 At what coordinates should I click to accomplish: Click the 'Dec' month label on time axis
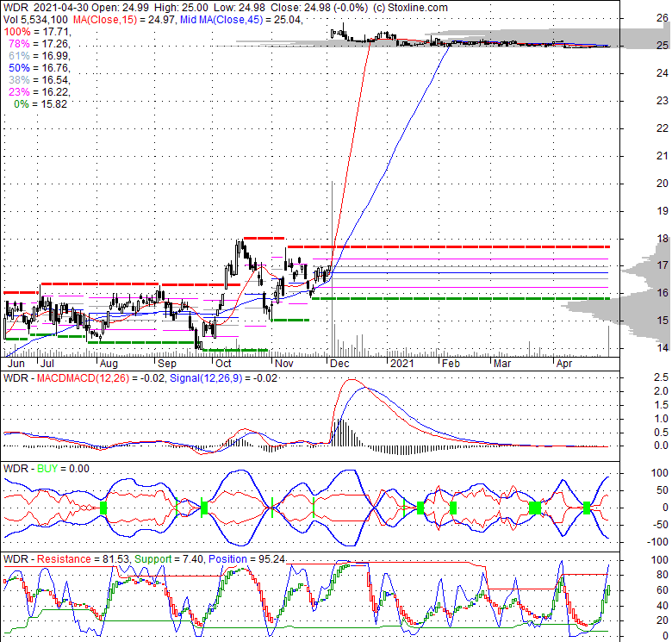339,364
